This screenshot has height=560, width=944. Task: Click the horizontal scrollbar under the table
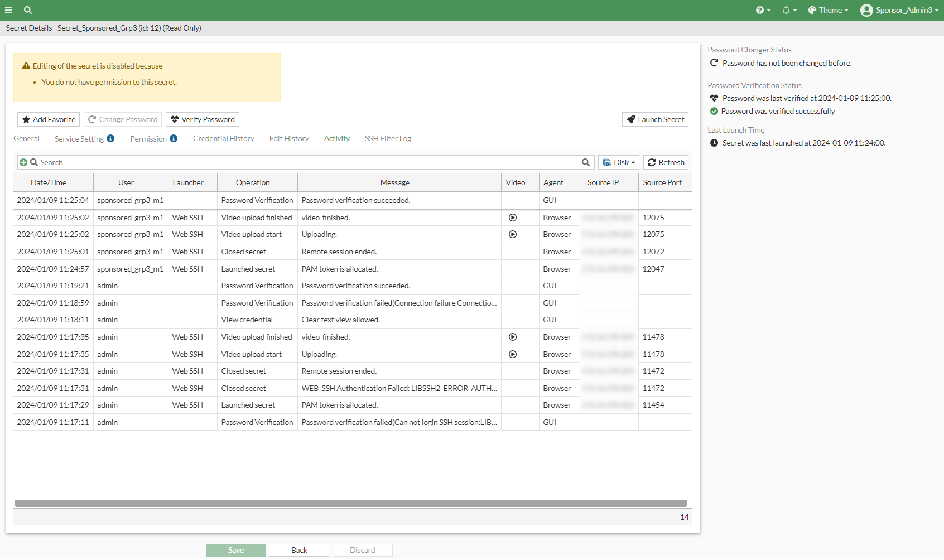[x=350, y=503]
